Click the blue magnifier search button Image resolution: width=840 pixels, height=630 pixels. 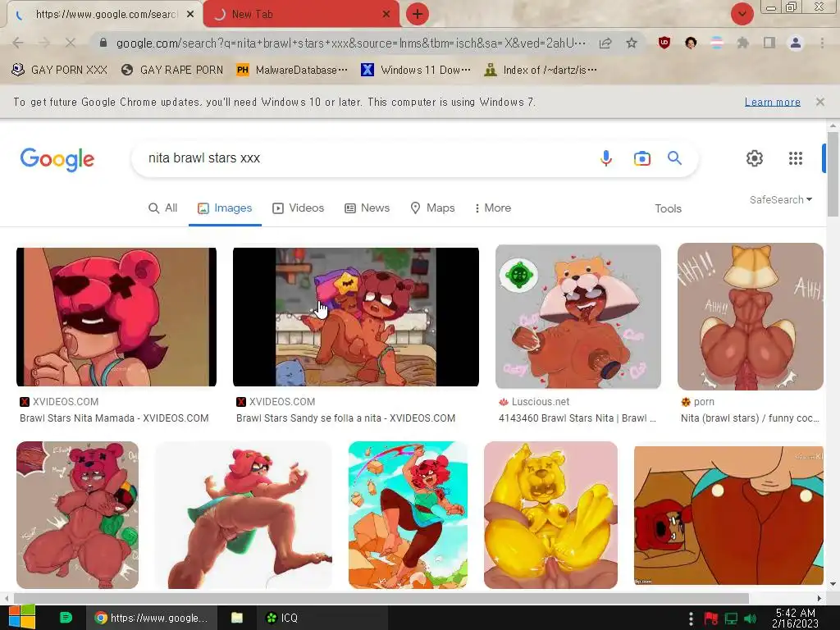(x=674, y=158)
